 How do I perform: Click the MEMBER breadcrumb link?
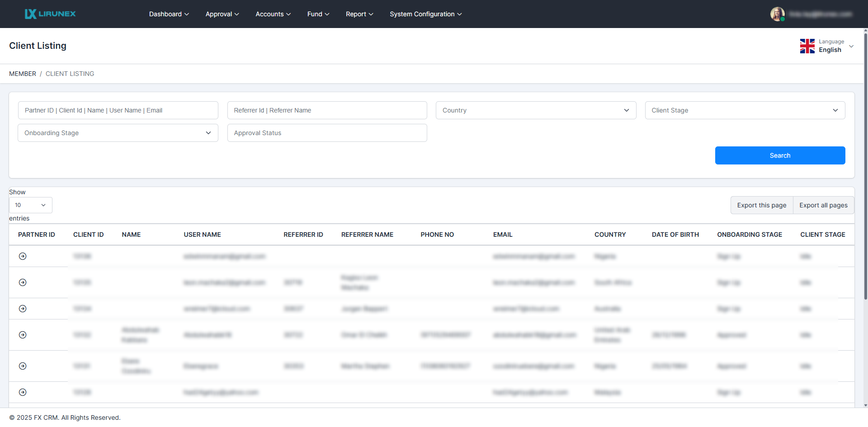tap(23, 74)
